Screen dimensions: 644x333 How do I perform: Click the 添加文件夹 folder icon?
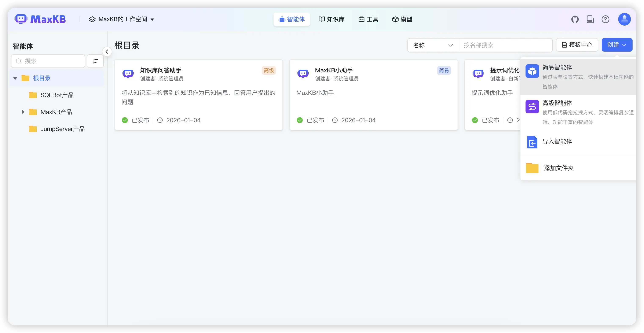tap(532, 168)
